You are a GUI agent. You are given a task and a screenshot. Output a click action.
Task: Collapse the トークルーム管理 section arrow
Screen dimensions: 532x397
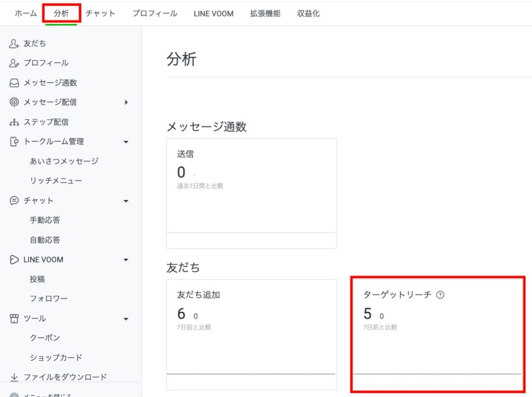click(x=126, y=142)
